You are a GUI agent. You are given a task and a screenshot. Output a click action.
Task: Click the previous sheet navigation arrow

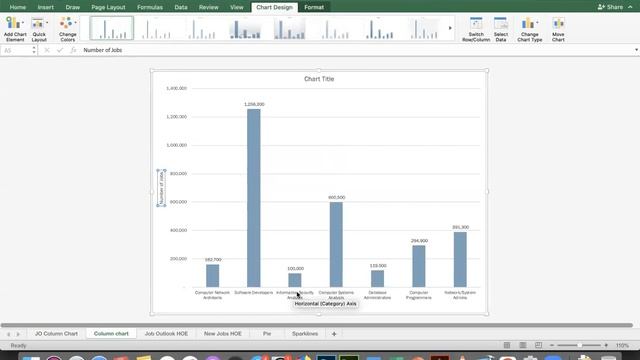[9, 334]
